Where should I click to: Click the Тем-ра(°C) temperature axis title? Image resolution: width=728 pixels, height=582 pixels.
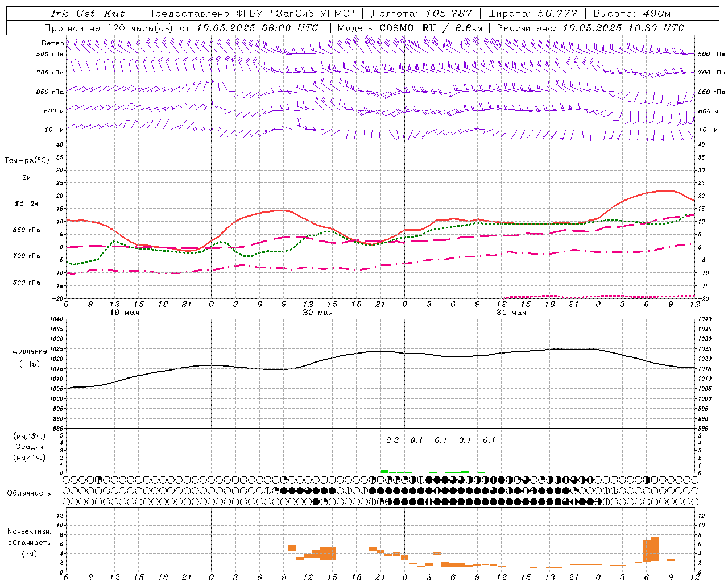pos(27,161)
